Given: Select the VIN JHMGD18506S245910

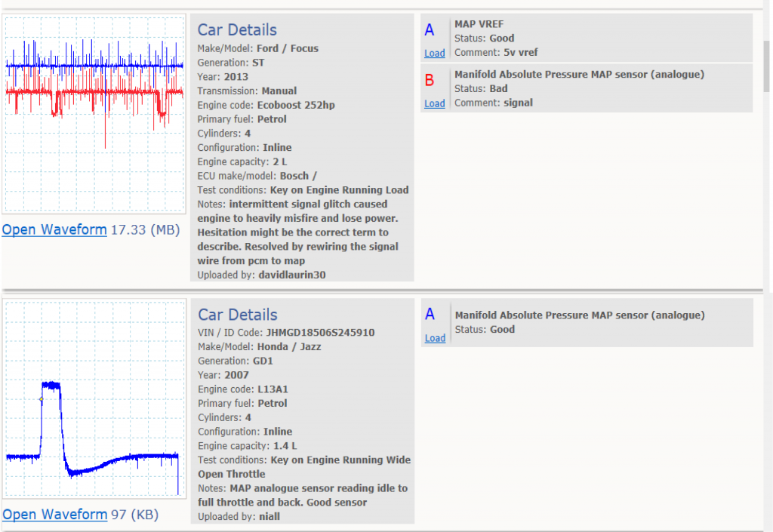Looking at the screenshot, I should pyautogui.click(x=320, y=333).
